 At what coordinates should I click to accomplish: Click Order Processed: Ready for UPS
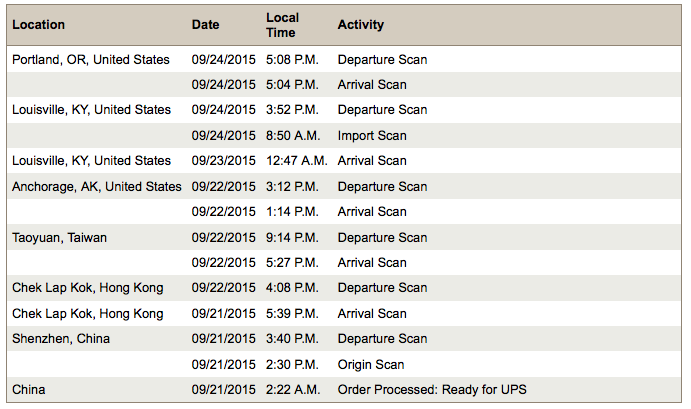pyautogui.click(x=432, y=390)
